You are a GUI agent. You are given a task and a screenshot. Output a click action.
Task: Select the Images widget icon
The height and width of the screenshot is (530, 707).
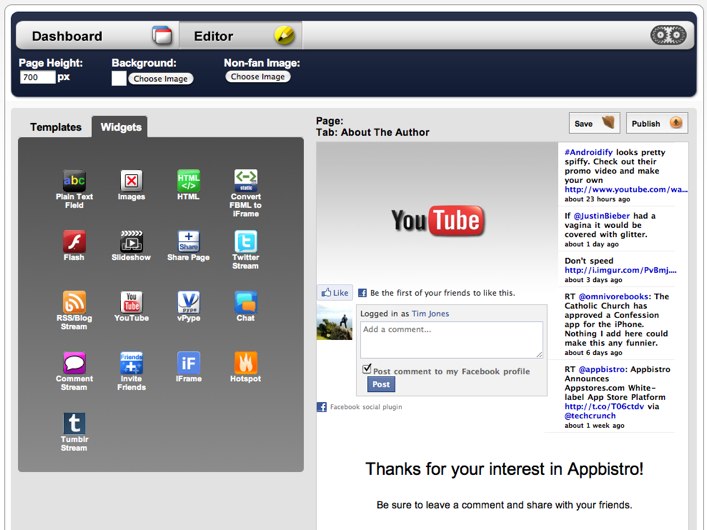[131, 181]
